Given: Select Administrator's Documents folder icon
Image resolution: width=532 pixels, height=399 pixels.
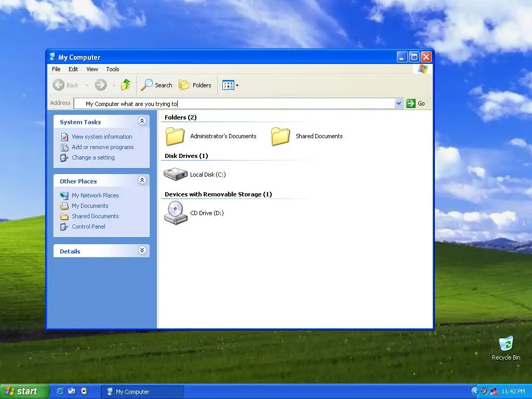Looking at the screenshot, I should (175, 136).
